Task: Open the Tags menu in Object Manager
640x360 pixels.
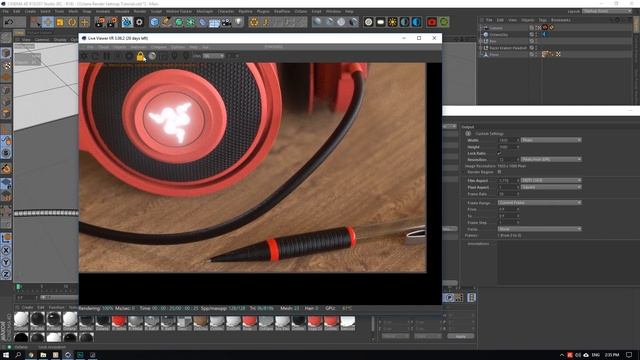Action: [542, 20]
